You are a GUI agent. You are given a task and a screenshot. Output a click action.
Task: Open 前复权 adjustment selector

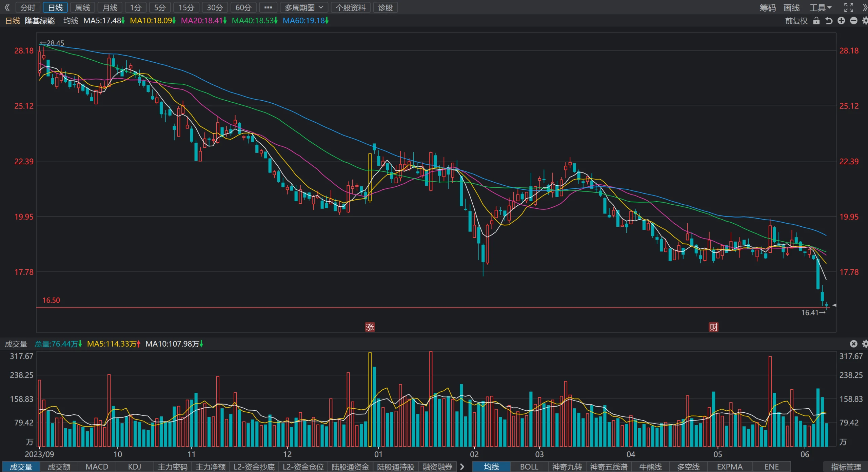coord(796,21)
